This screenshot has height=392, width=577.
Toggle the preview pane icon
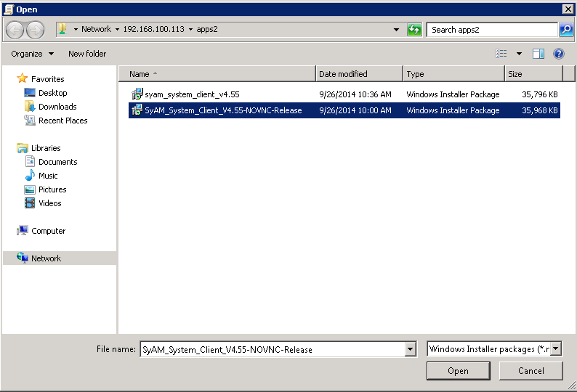tap(538, 54)
